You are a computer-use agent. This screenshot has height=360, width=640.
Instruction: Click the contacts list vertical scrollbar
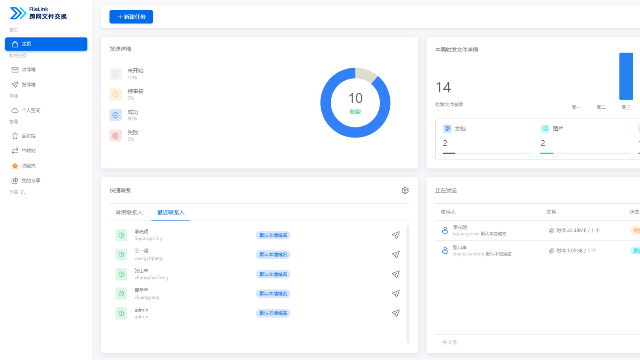pyautogui.click(x=407, y=284)
